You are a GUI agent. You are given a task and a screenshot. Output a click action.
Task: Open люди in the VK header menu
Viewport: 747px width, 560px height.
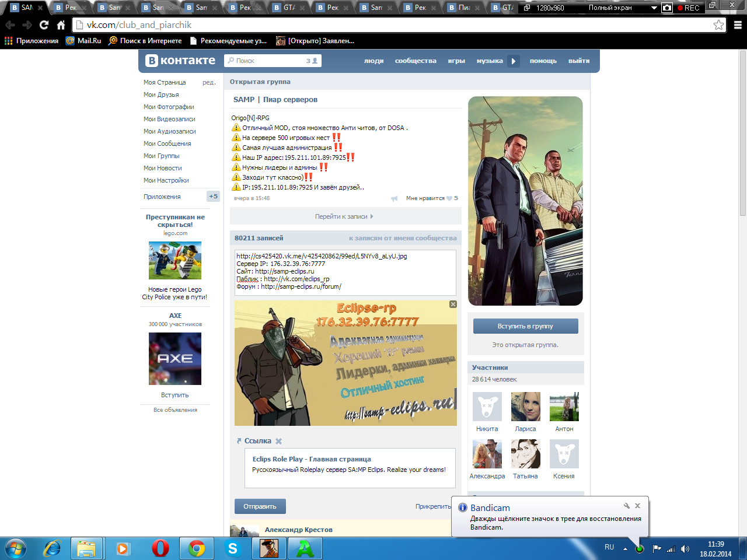(x=373, y=61)
